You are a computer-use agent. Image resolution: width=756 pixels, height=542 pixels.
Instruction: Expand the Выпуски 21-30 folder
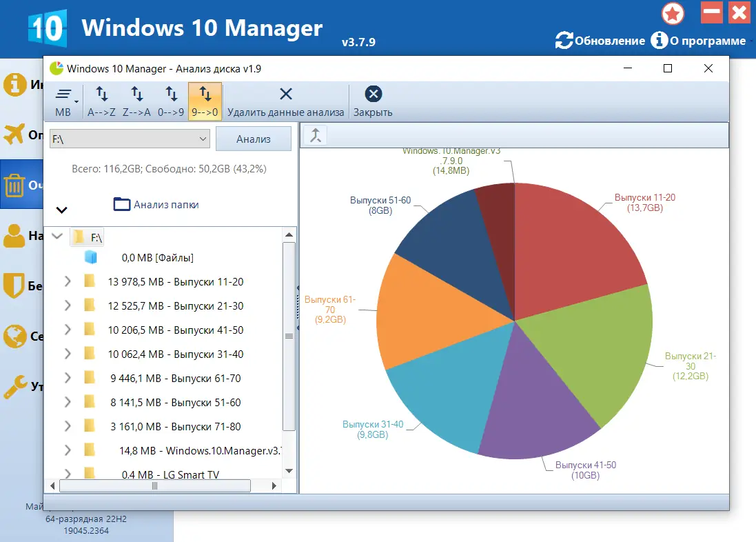[x=68, y=305]
